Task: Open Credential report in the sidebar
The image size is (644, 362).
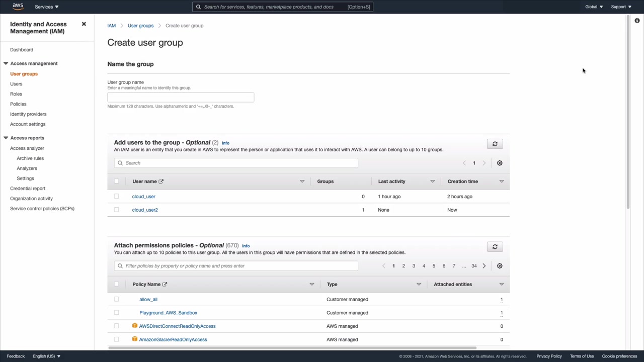Action: (28, 189)
